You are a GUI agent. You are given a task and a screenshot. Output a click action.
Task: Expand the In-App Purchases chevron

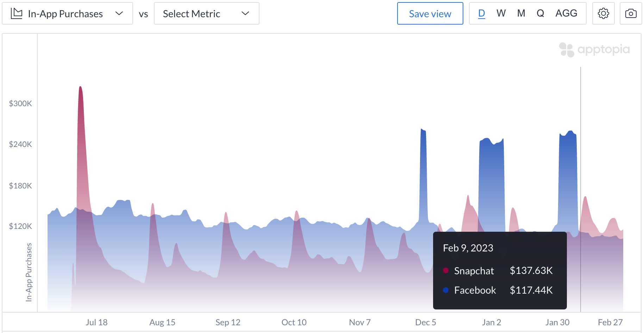(x=119, y=13)
